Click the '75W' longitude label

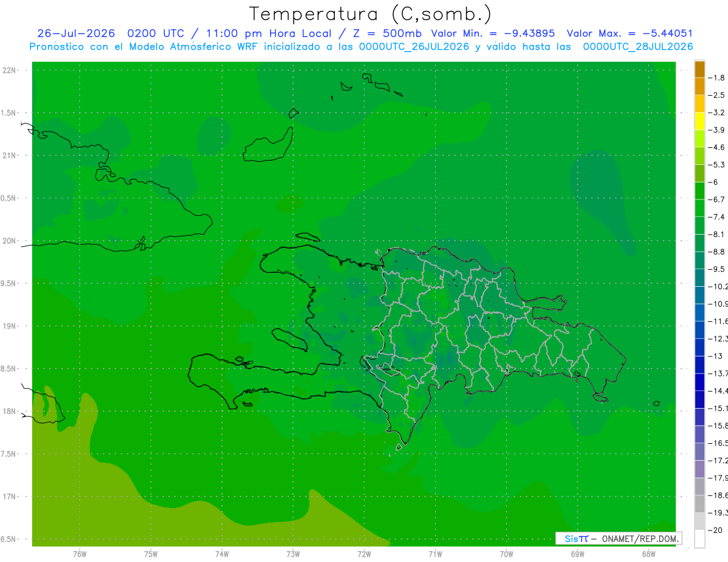click(151, 554)
